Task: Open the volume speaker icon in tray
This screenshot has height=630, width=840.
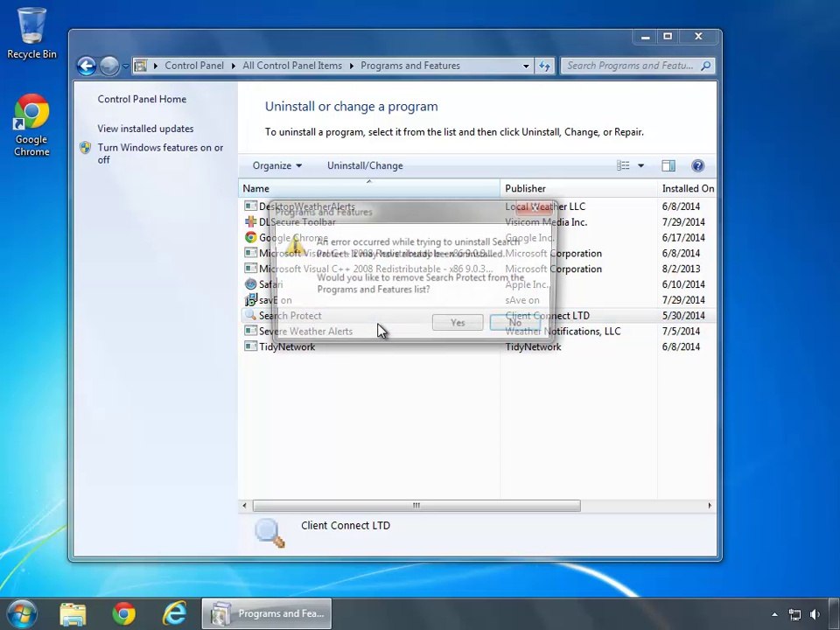Action: coord(815,614)
